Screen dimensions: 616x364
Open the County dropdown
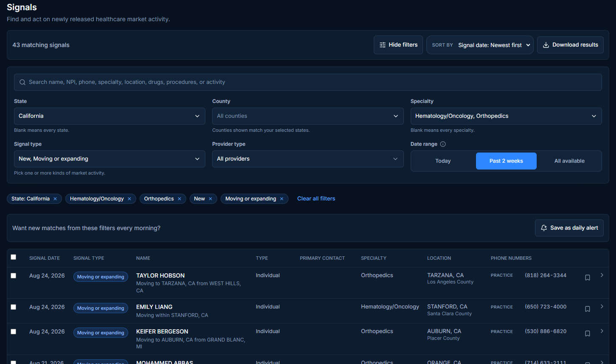(308, 116)
